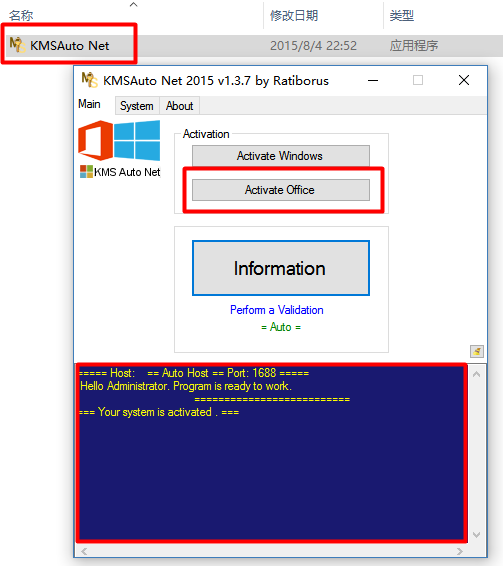Click the log scrollbar up arrow
The width and height of the screenshot is (503, 566).
coord(476,374)
